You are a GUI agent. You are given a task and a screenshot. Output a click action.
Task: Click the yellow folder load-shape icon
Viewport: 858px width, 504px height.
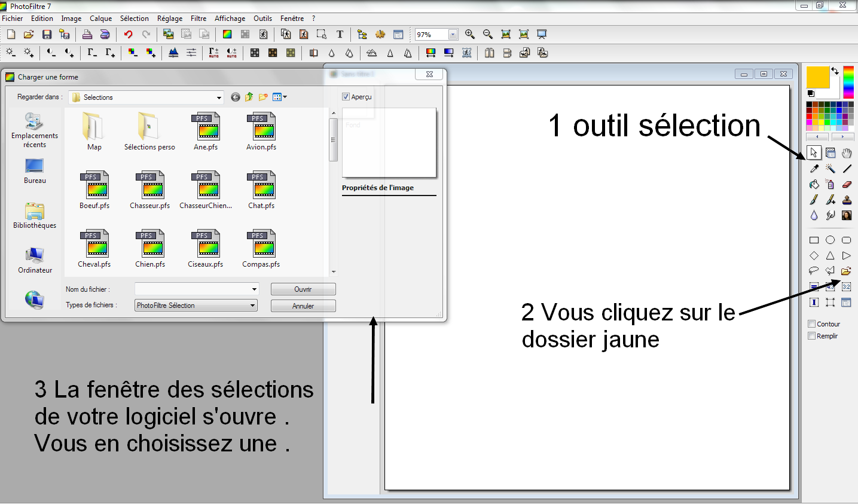pos(847,271)
